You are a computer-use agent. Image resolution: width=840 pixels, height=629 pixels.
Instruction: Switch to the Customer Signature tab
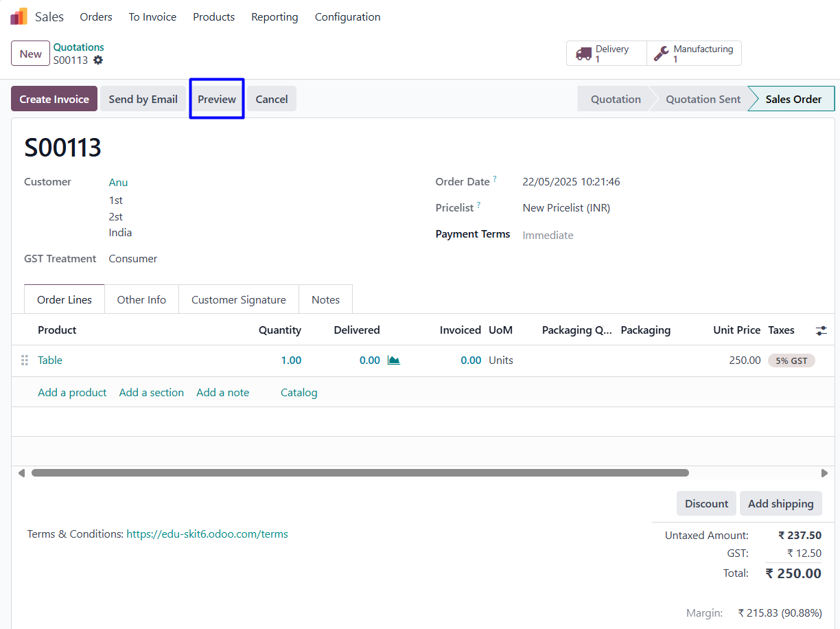tap(239, 299)
